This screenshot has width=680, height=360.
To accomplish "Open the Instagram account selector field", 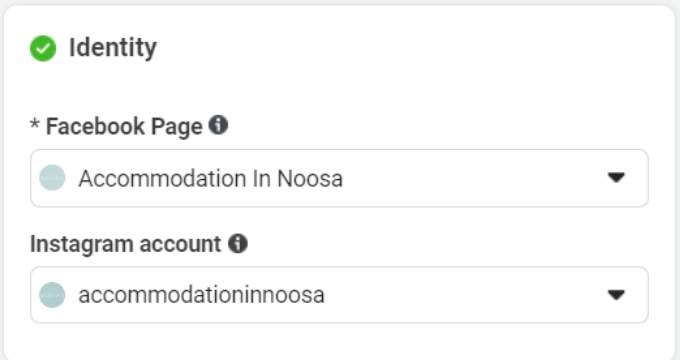I will 339,295.
